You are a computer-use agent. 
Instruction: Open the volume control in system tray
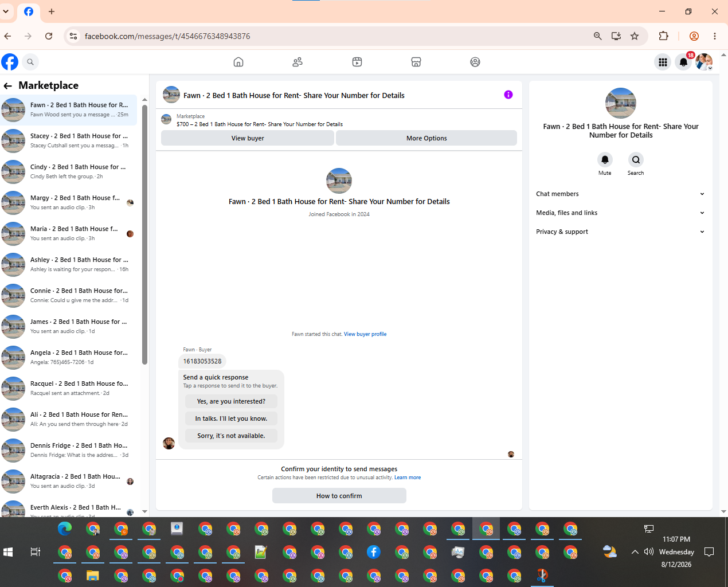pos(649,552)
